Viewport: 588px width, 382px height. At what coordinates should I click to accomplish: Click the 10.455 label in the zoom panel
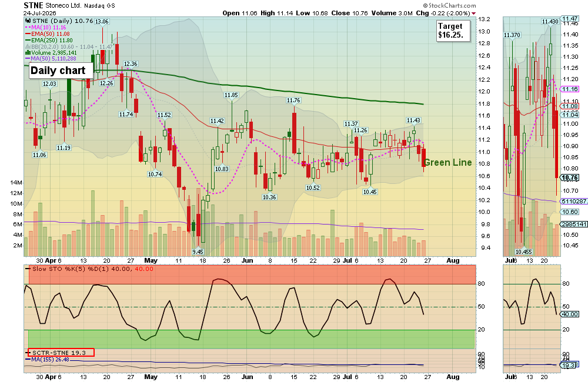(523, 252)
